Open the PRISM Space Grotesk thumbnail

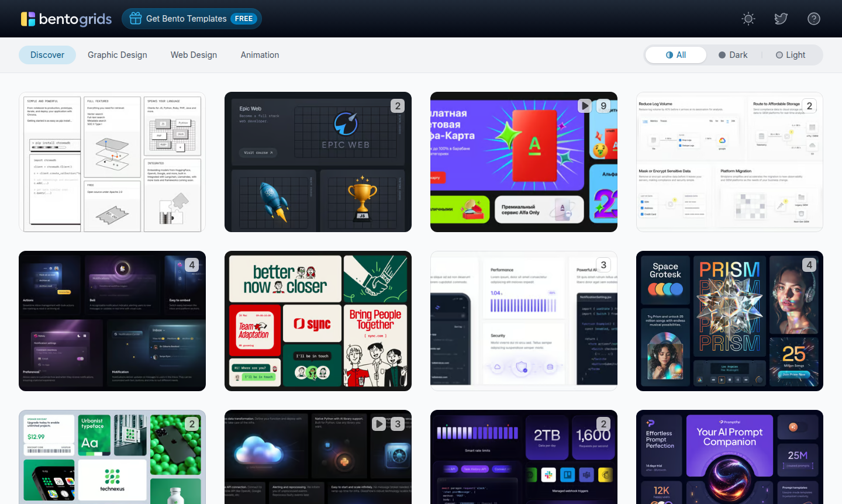pyautogui.click(x=729, y=321)
